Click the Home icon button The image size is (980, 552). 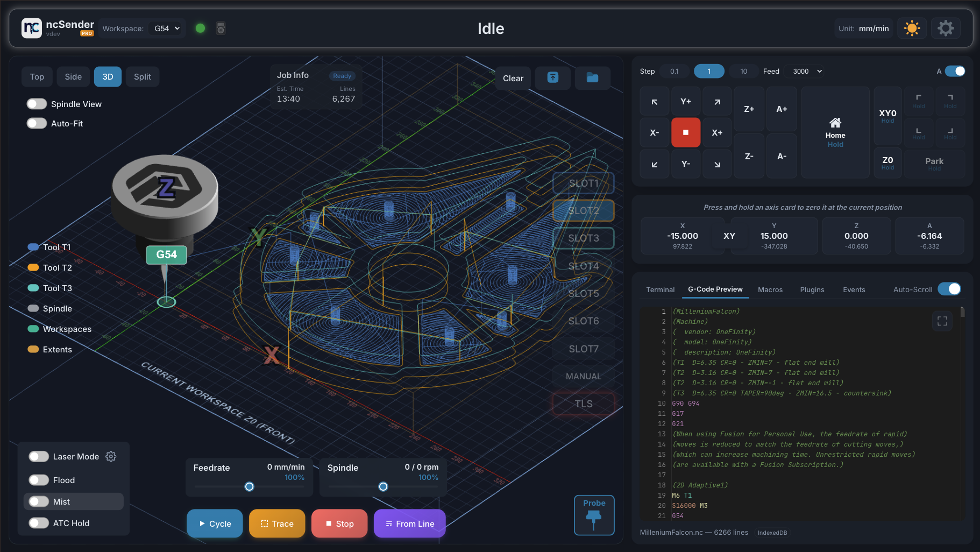tap(835, 132)
